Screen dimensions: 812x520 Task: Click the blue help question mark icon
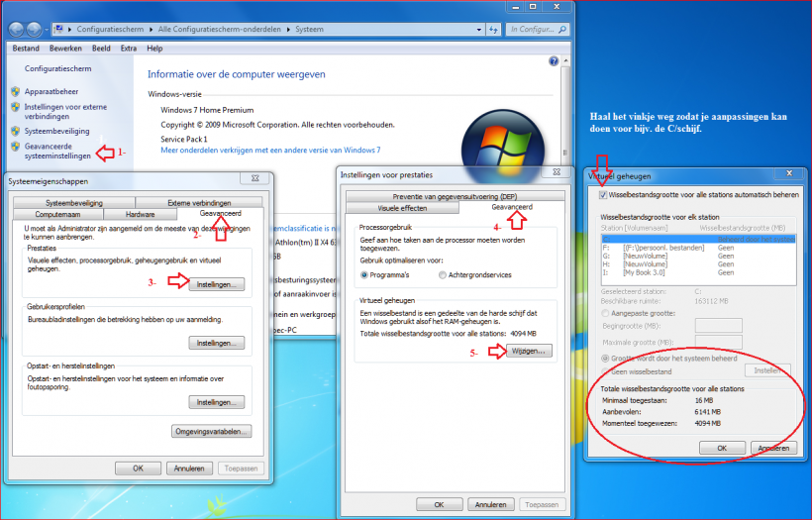[x=554, y=61]
